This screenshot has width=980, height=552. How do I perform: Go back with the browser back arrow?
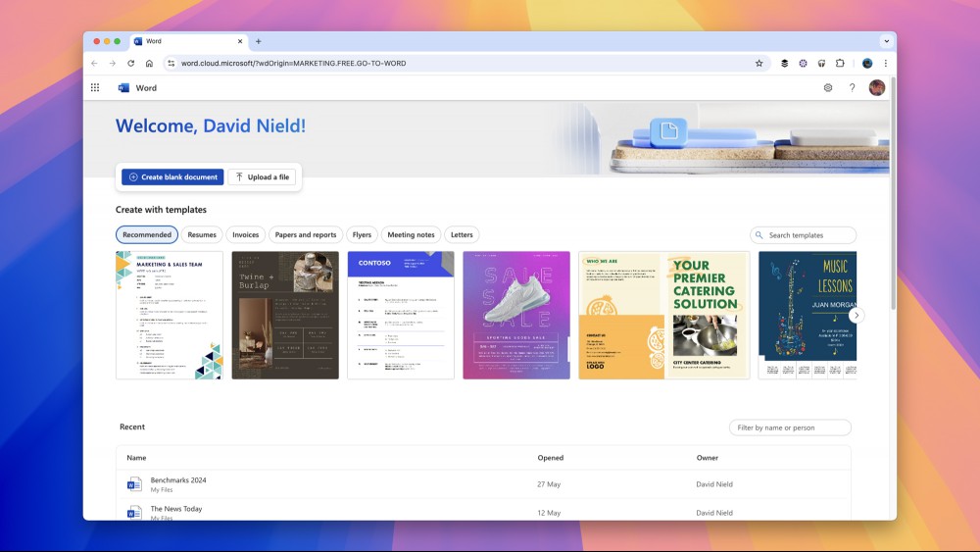[x=94, y=63]
